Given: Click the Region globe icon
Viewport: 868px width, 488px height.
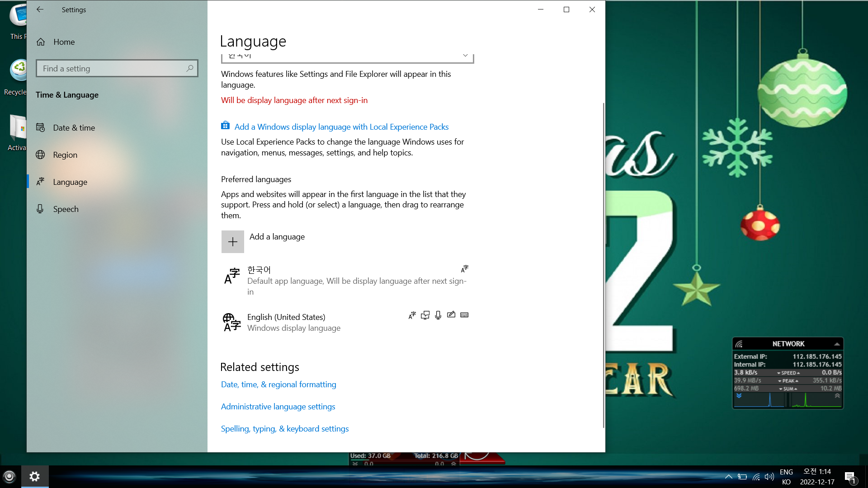Looking at the screenshot, I should pyautogui.click(x=40, y=155).
